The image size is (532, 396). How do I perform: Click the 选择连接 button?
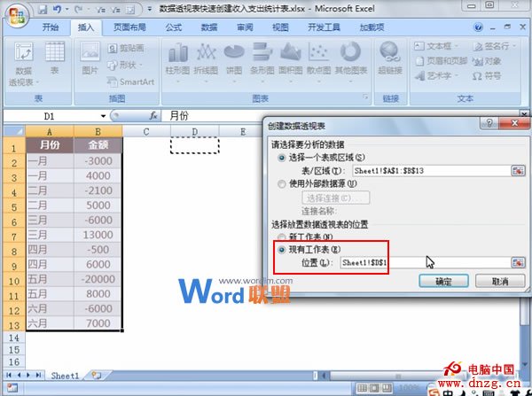[x=335, y=198]
